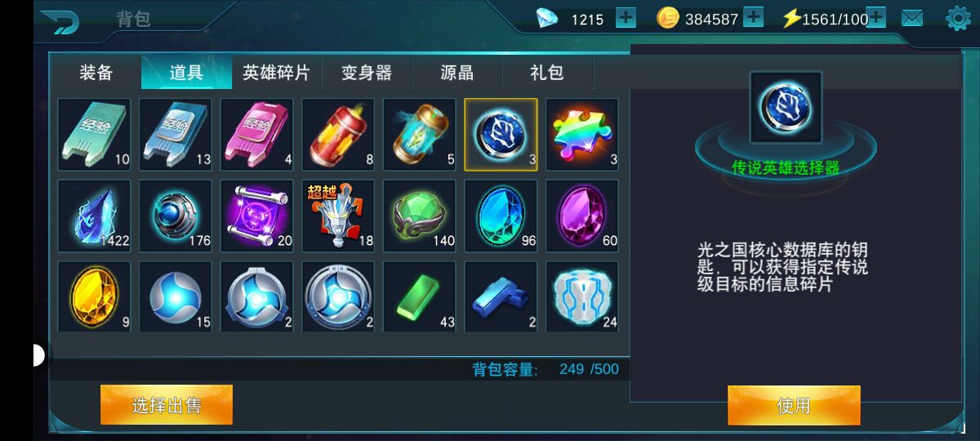Open the mail envelope icon

coord(912,18)
